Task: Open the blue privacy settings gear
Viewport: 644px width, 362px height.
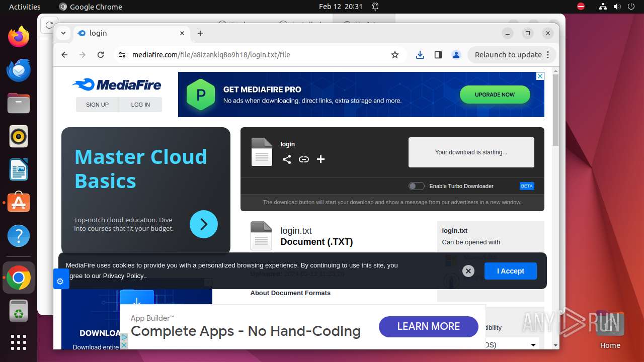Action: [60, 281]
